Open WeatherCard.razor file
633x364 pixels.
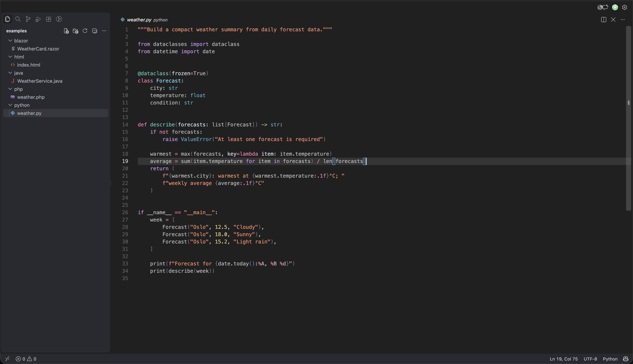[x=55, y=49]
